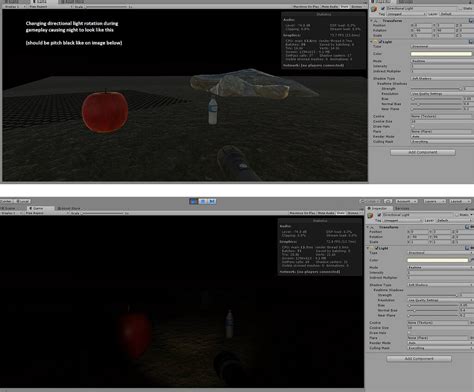Viewport: 474px width, 392px height.
Task: Open the Shadow Type dropdown in lower inspector
Action: (440, 285)
